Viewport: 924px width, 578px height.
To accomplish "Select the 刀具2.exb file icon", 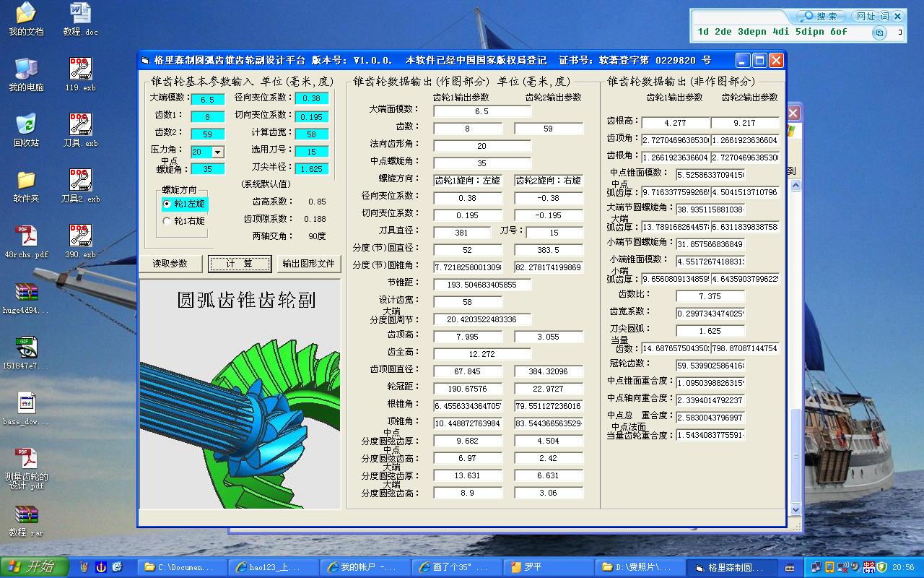I will (80, 186).
